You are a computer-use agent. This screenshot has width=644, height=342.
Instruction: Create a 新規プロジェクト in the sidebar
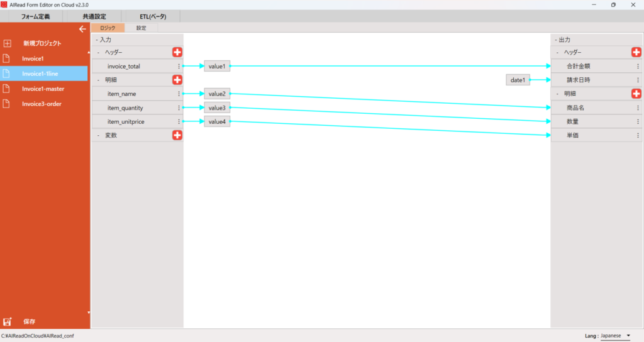coord(42,43)
